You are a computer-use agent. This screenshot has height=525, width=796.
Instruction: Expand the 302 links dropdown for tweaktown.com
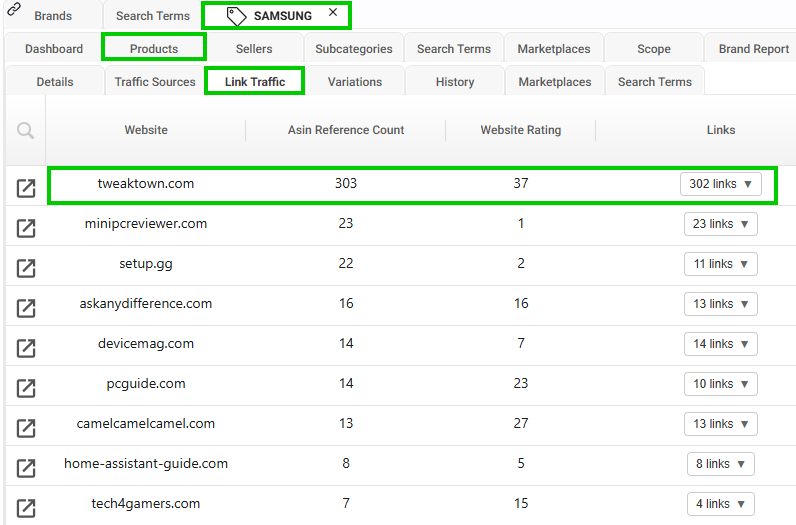[x=720, y=184]
